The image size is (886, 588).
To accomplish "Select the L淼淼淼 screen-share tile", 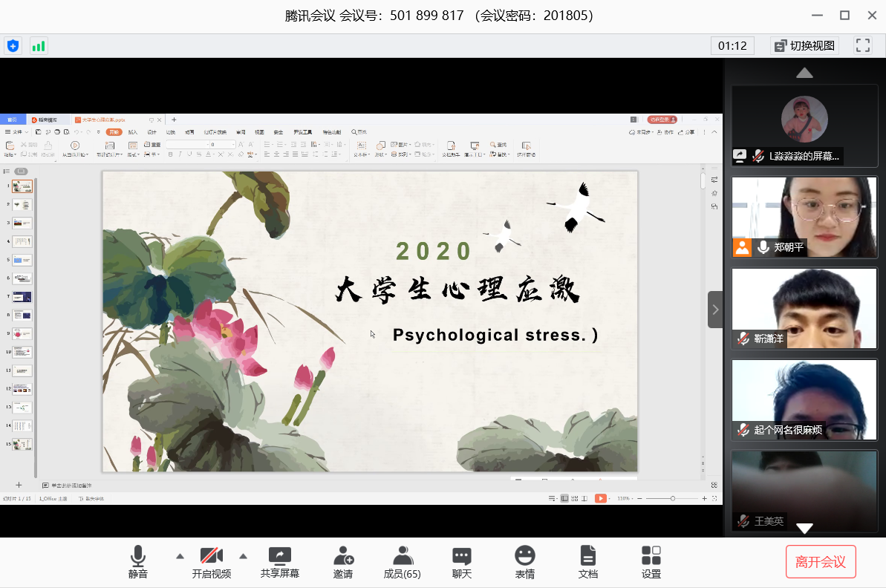I will click(x=804, y=125).
